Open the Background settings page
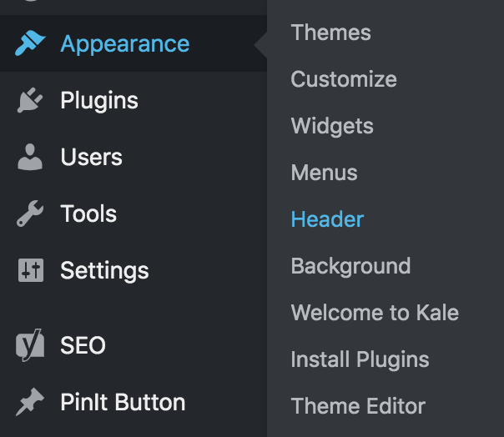The width and height of the screenshot is (504, 437). (350, 267)
